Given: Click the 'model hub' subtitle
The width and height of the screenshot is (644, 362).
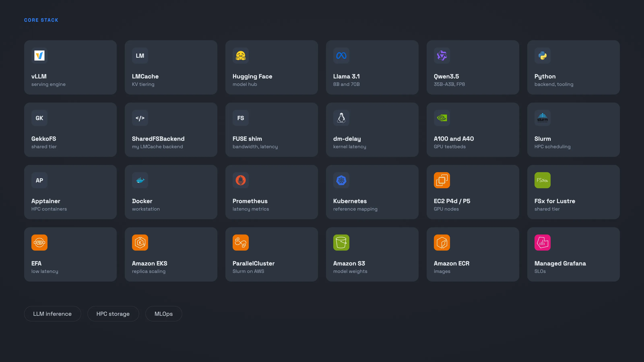Looking at the screenshot, I should (x=245, y=84).
